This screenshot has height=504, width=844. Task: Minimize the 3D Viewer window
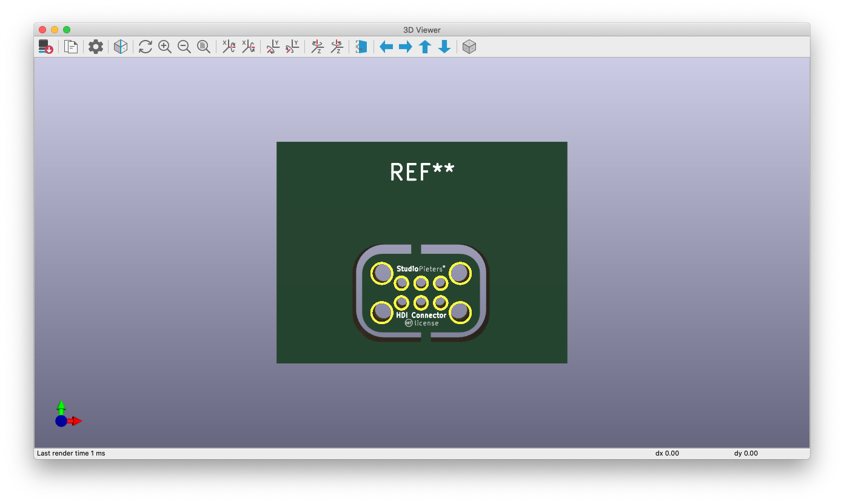[55, 30]
